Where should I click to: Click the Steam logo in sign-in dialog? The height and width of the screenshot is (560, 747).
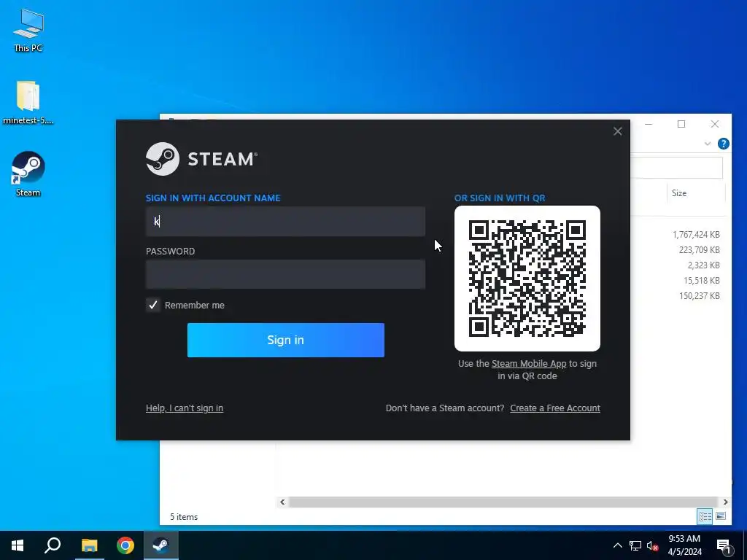pos(201,158)
